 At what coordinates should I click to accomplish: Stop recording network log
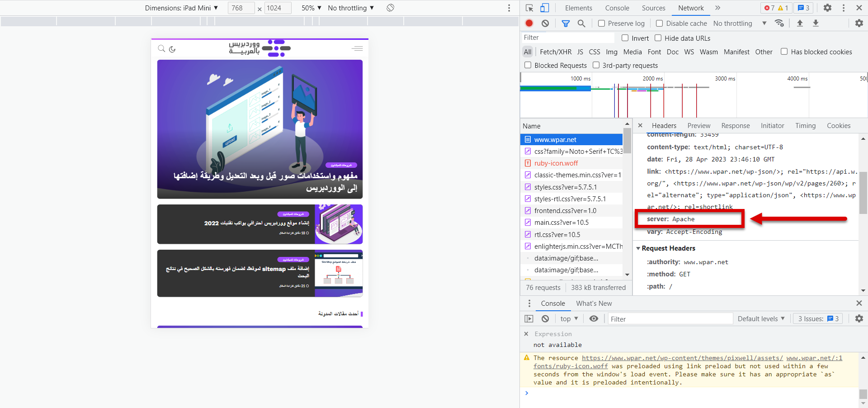tap(529, 23)
